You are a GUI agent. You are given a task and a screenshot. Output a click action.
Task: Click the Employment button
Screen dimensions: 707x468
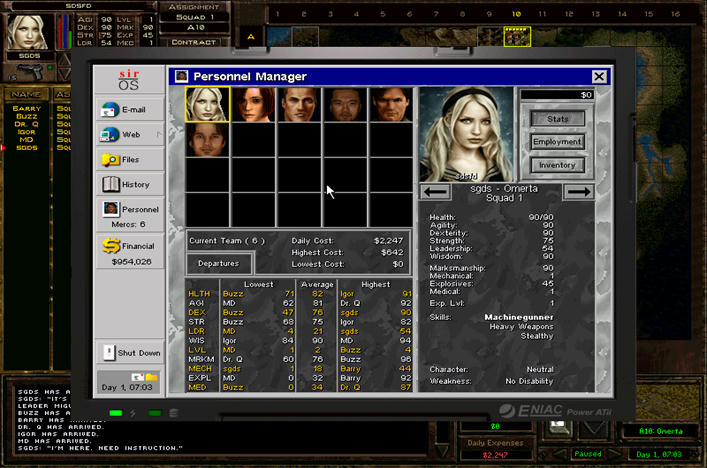point(558,142)
